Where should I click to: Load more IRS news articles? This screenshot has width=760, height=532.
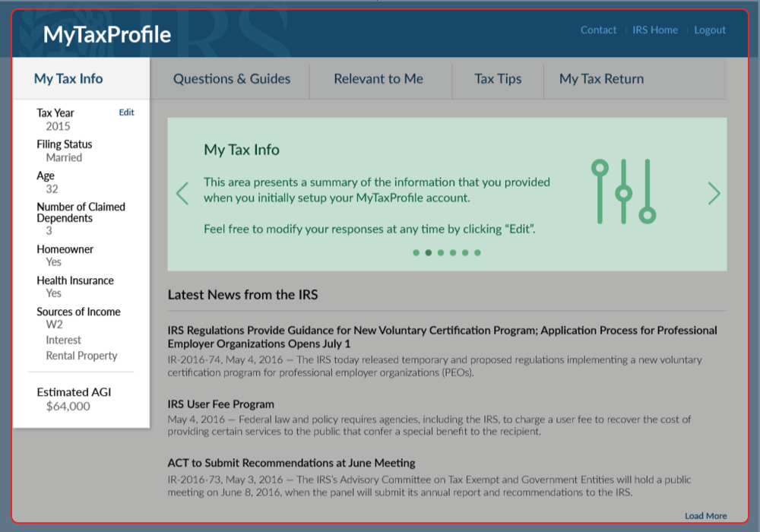click(705, 516)
